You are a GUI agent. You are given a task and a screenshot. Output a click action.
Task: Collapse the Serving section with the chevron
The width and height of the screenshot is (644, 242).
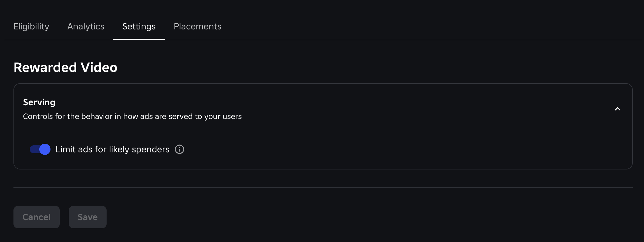pyautogui.click(x=617, y=109)
